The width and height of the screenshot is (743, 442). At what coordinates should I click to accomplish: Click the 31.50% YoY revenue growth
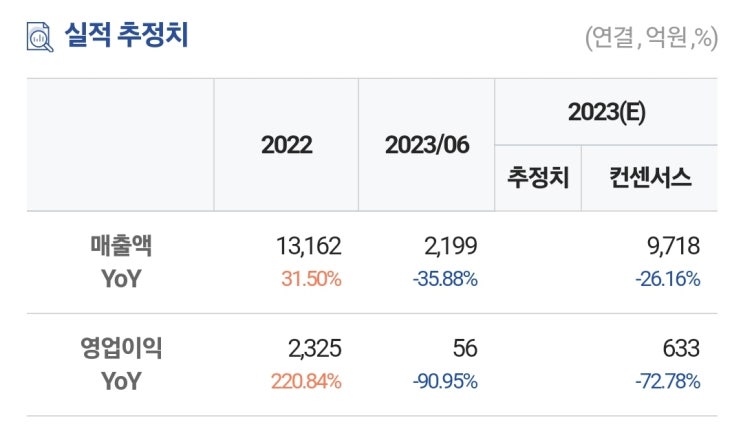pos(311,279)
